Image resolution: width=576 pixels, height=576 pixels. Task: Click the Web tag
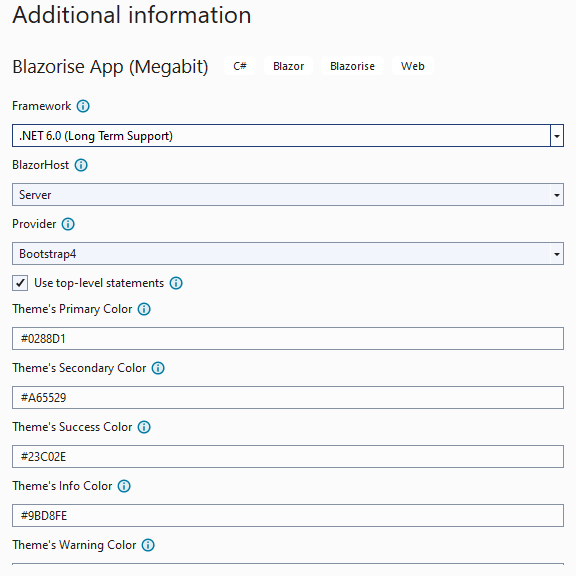pos(413,66)
